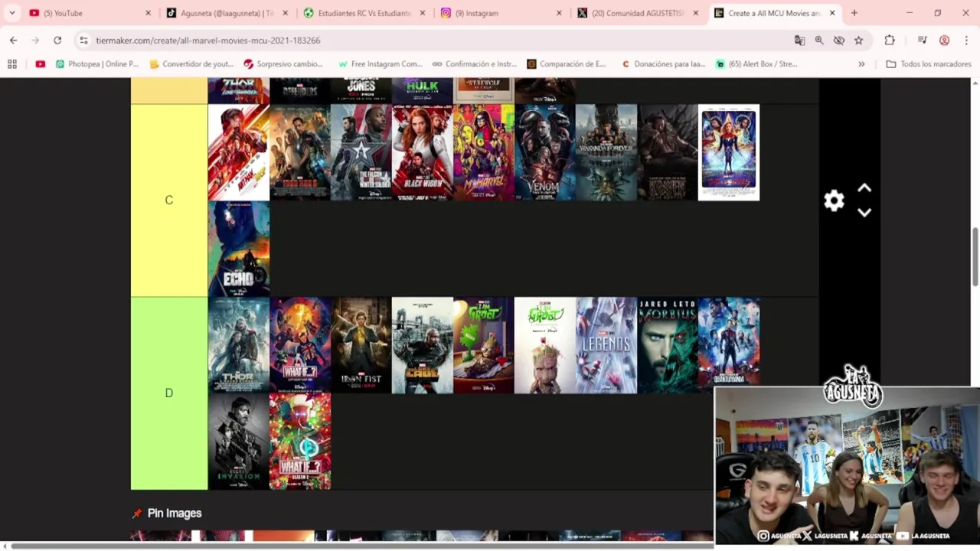Select the Morbius poster

point(668,345)
